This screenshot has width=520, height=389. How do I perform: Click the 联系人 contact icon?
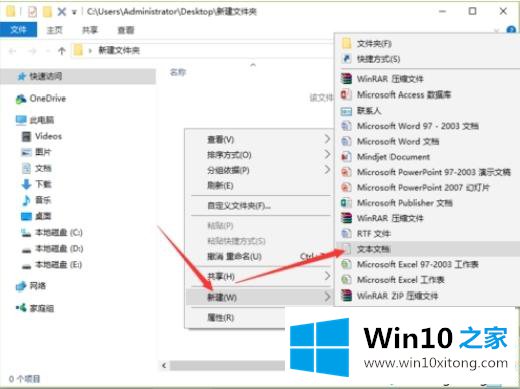click(x=346, y=111)
